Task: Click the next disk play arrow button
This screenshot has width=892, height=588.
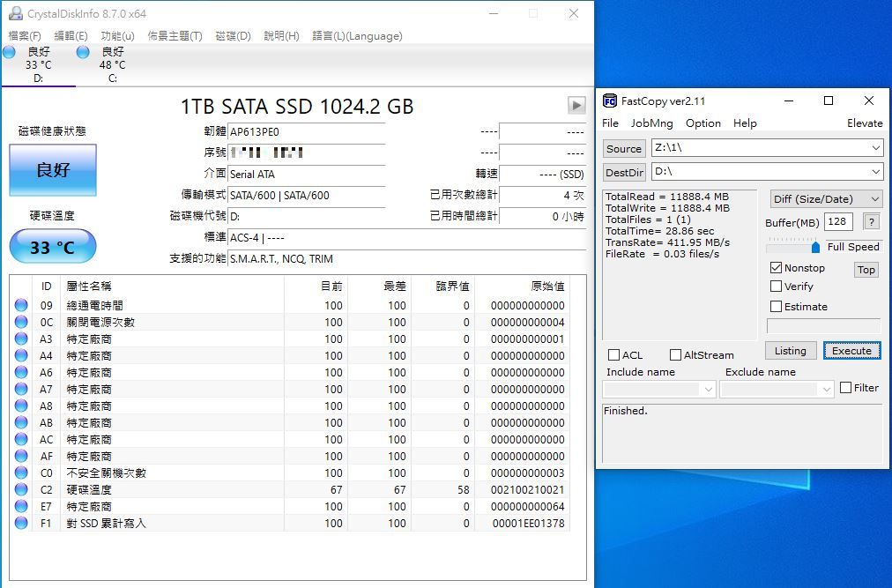Action: click(576, 105)
